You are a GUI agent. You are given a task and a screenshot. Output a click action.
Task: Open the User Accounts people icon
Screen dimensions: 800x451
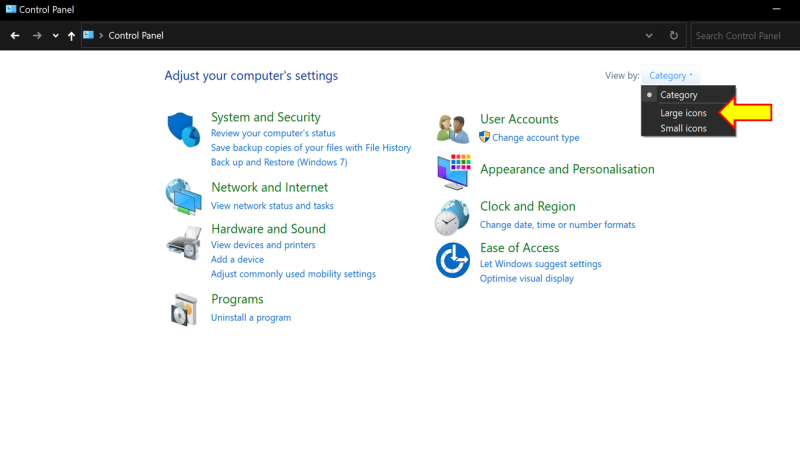point(453,129)
